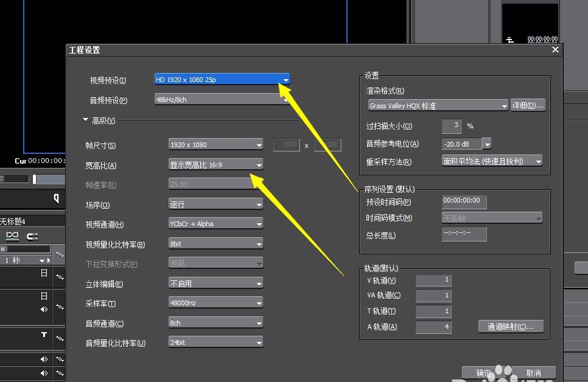Click 确定 to confirm project settings
588x382 pixels.
coord(484,373)
